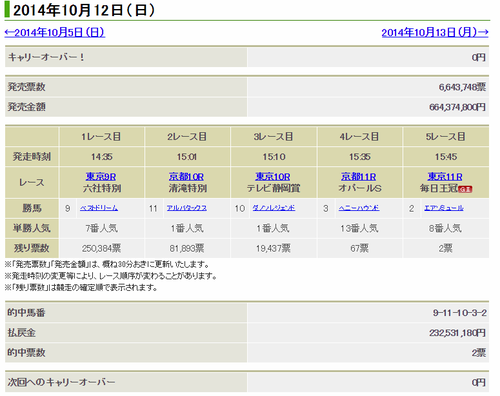Click the 2レース目 column header

click(187, 137)
